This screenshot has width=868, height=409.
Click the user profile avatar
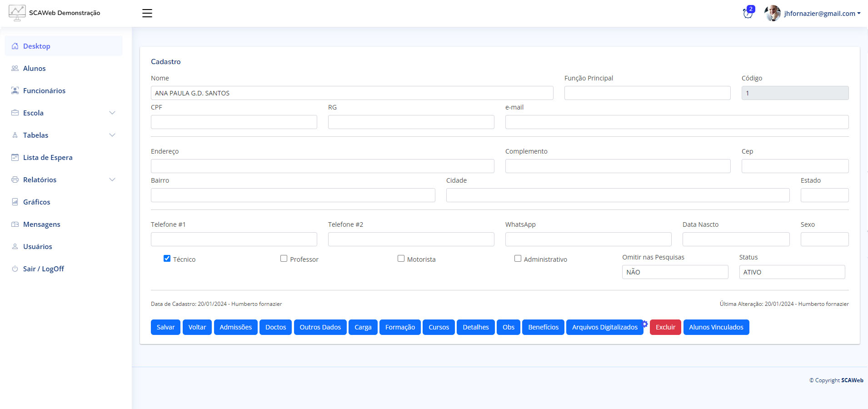[x=772, y=13]
